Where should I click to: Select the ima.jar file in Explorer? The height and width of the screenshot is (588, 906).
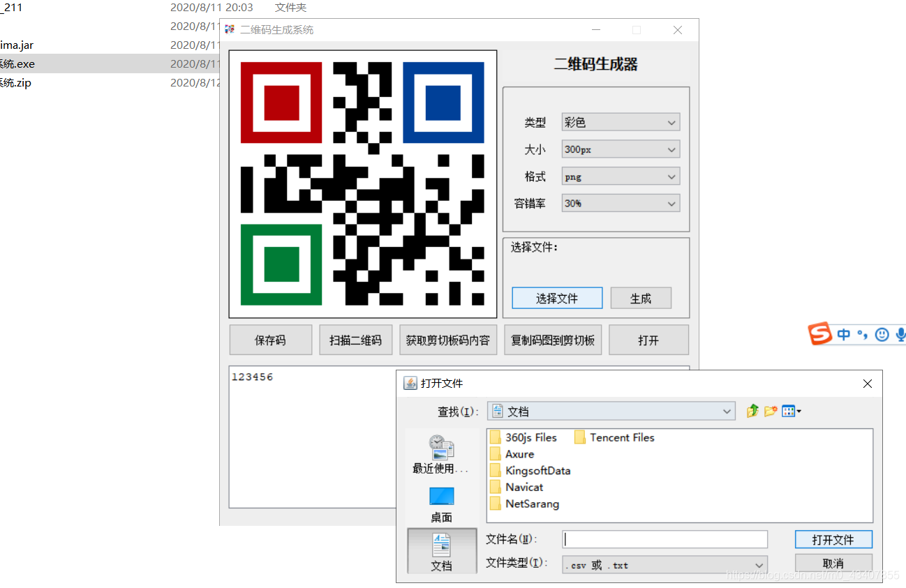coord(110,45)
